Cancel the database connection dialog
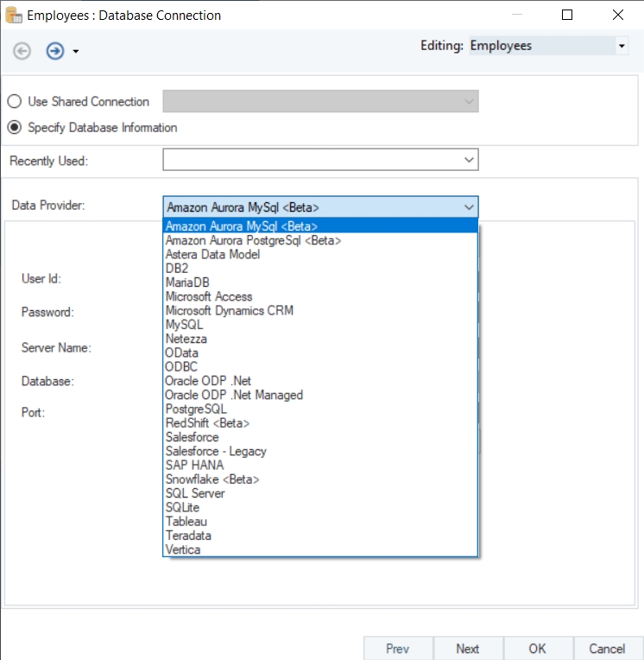Screen dimensions: 644x660 607,649
